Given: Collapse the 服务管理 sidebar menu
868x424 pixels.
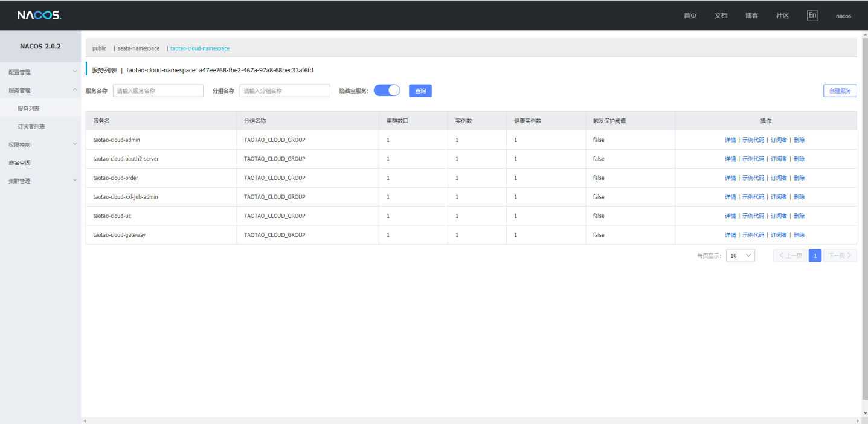Looking at the screenshot, I should click(x=40, y=90).
